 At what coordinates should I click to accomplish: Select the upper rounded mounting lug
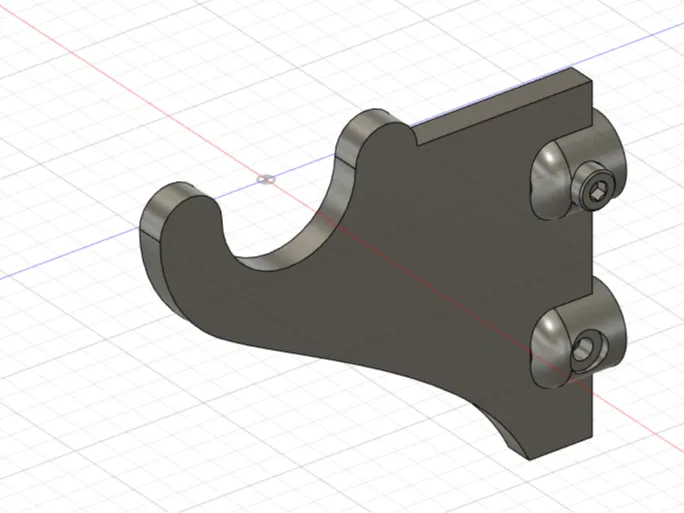pos(576,164)
